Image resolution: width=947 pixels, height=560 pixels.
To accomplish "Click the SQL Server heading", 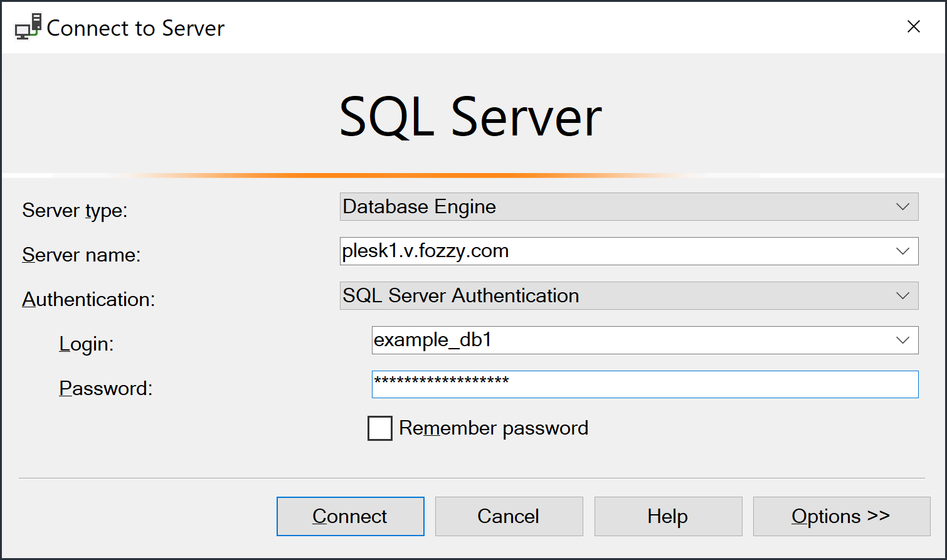I will pyautogui.click(x=471, y=117).
